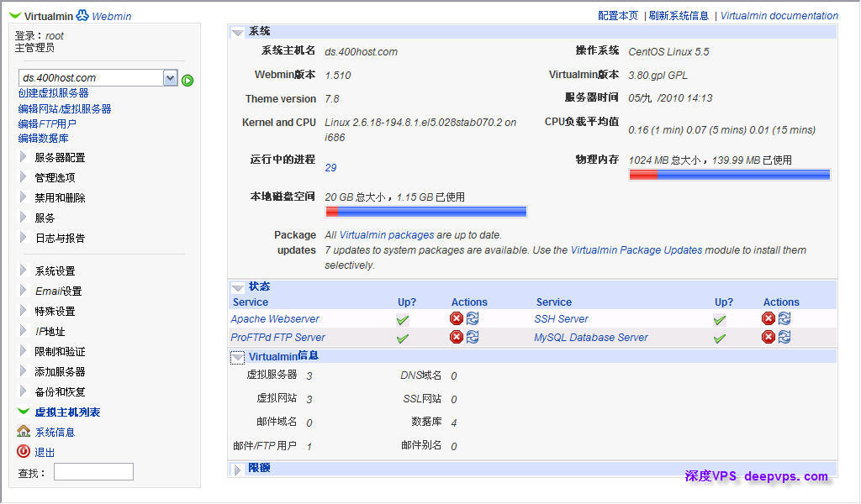Image resolution: width=861 pixels, height=504 pixels.
Task: Click the house icon for 系统信息
Action: coord(23,431)
